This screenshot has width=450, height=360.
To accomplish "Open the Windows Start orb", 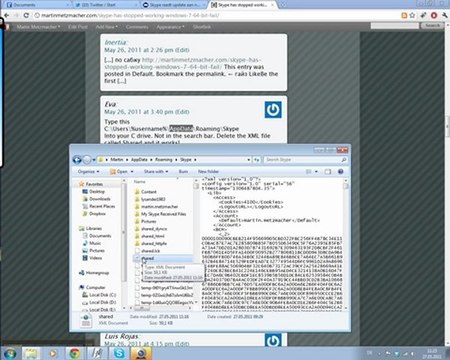I will pos(9,353).
